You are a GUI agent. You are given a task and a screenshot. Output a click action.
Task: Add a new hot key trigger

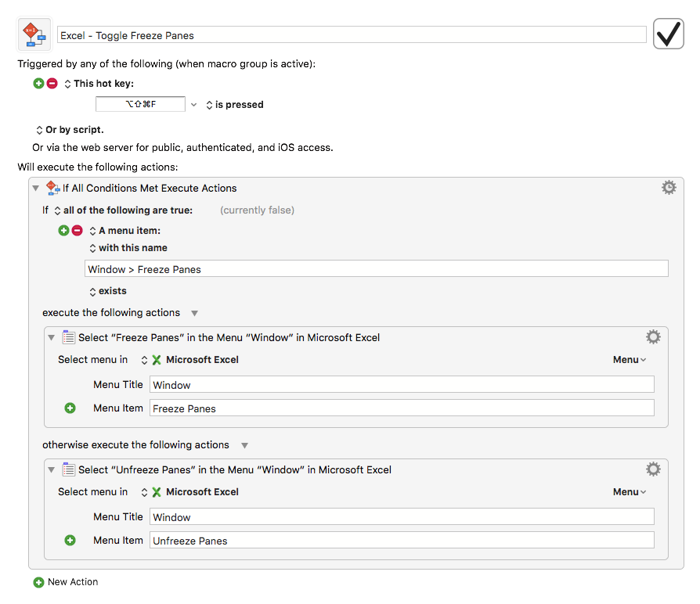pyautogui.click(x=39, y=84)
